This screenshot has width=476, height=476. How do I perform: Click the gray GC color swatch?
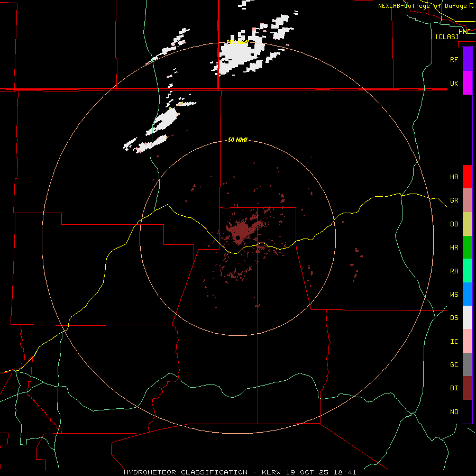467,364
